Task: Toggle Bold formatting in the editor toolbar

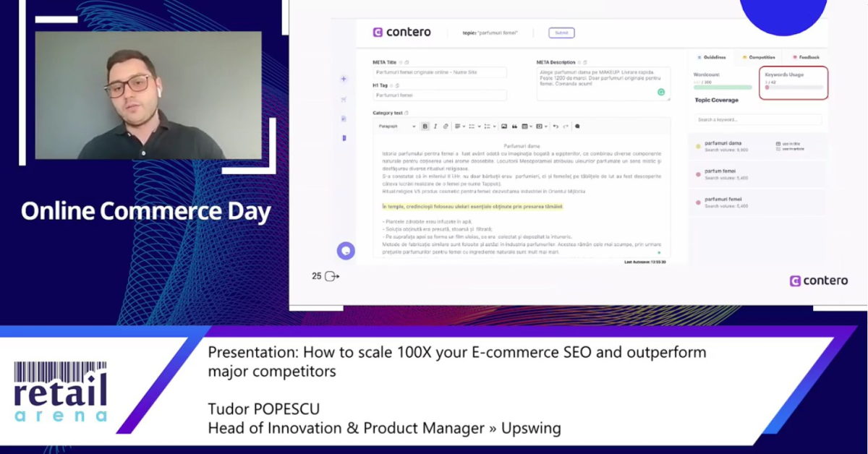Action: (x=425, y=127)
